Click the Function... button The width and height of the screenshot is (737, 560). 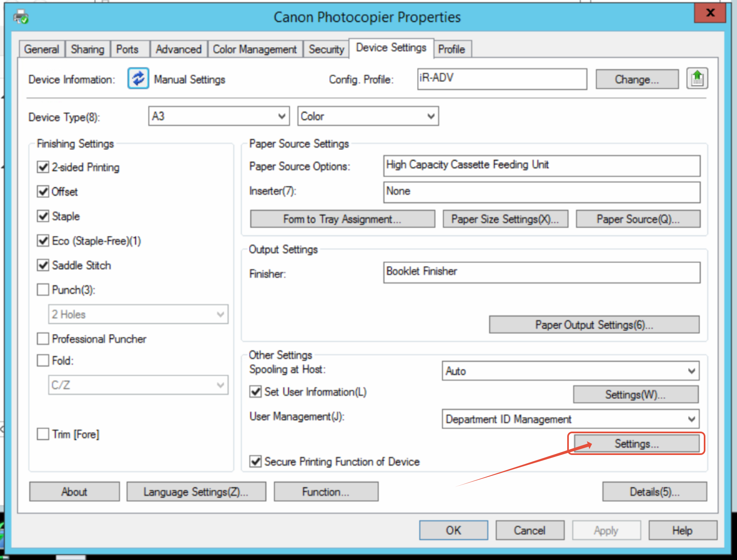(x=326, y=491)
